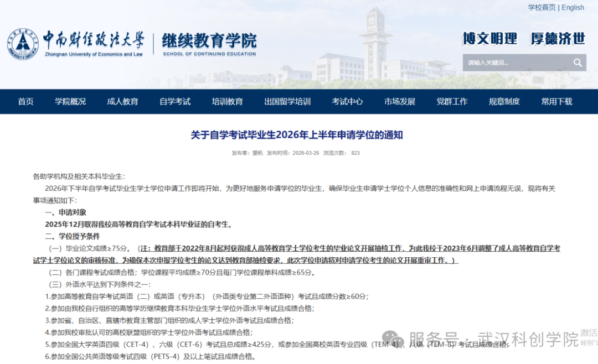Open the 成人教育 menu
The height and width of the screenshot is (364, 598).
(122, 102)
